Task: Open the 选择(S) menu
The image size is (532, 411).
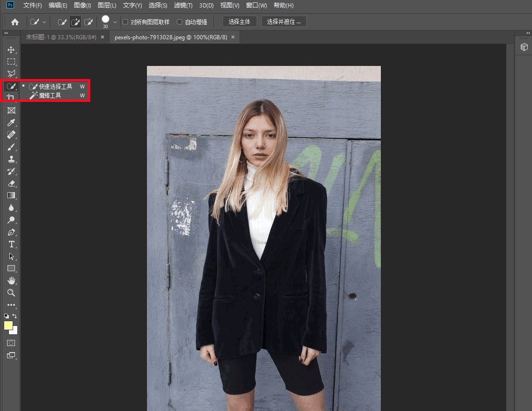Action: 158,5
